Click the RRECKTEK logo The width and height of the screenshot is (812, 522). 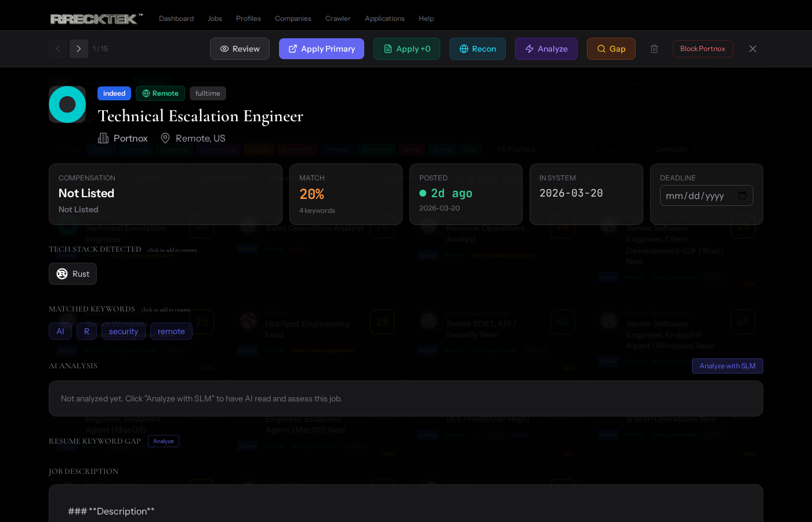(96, 19)
